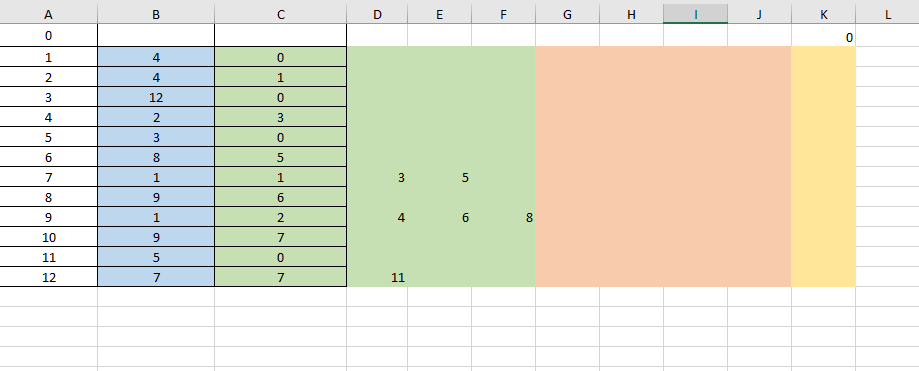
Task: Click column header L
Action: coord(887,14)
